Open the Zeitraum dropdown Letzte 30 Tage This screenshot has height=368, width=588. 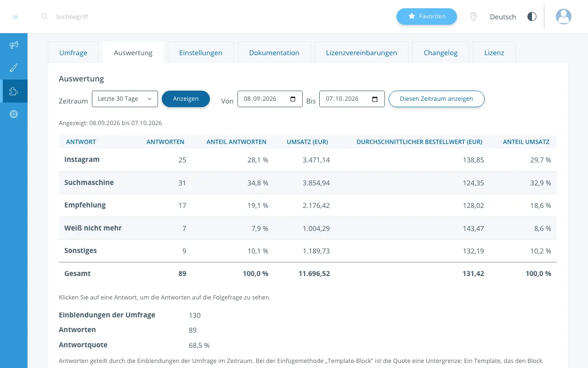pos(125,99)
